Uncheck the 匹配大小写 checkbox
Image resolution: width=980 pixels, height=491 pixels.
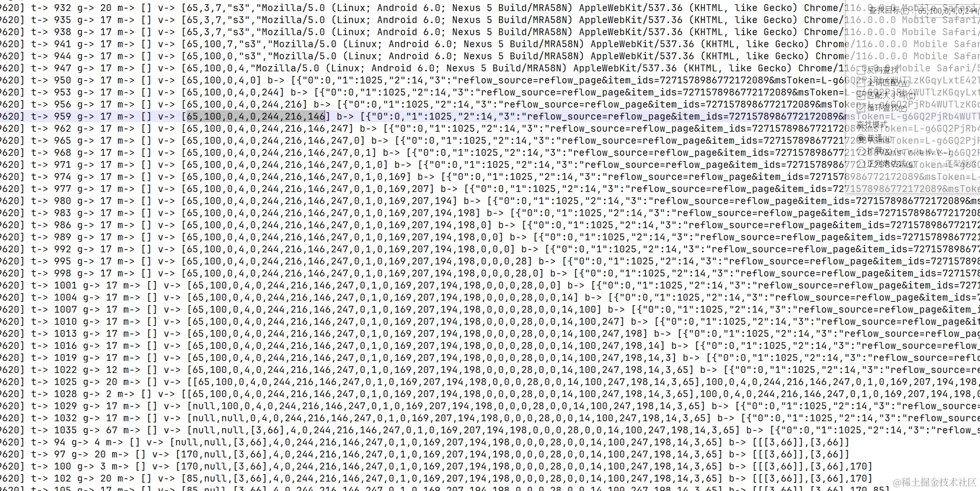pos(861,95)
